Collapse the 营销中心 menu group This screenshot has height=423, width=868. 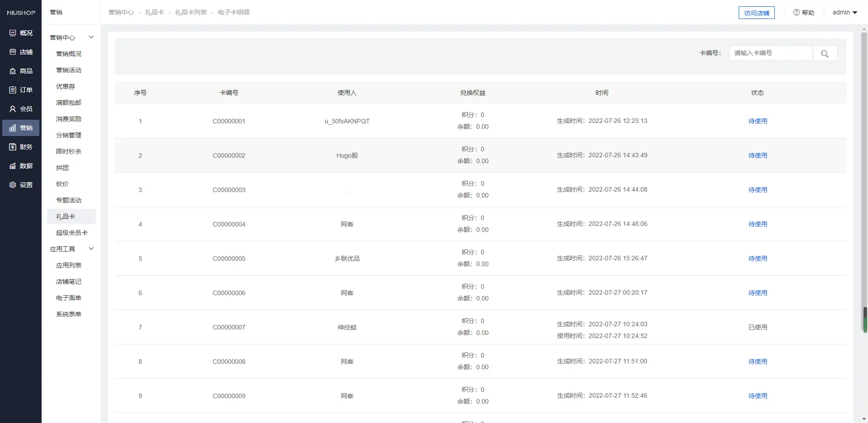(x=91, y=37)
